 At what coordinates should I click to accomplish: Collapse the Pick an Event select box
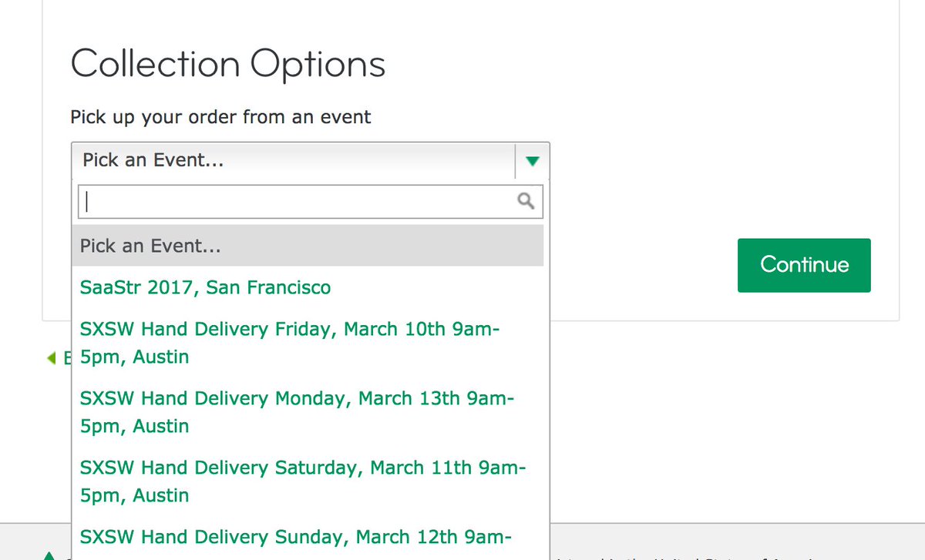pos(310,160)
